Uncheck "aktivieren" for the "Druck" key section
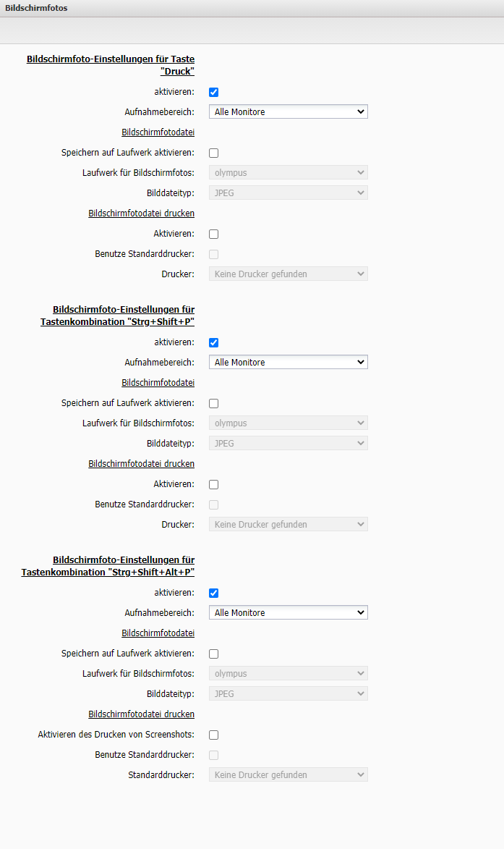 coord(213,92)
